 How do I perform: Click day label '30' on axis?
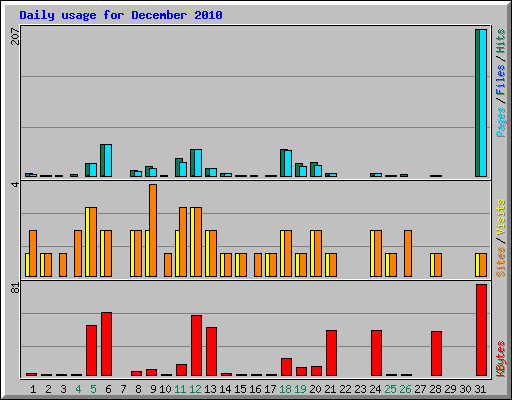coord(465,389)
